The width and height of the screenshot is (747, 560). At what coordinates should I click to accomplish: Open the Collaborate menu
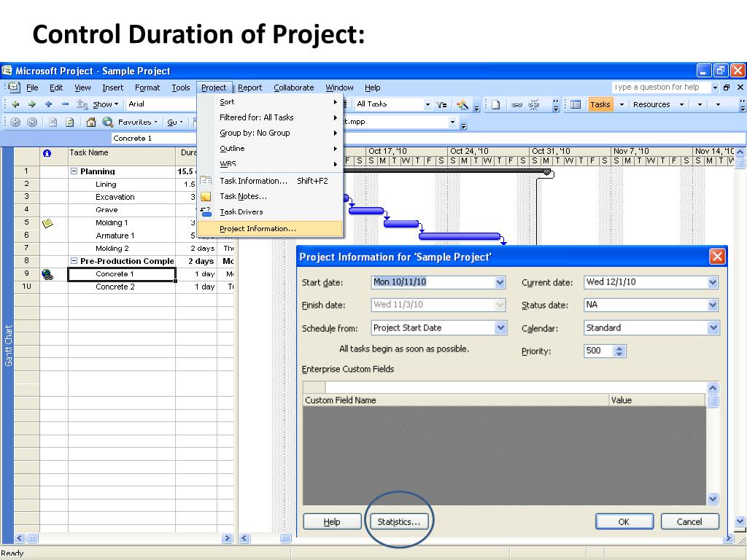coord(294,87)
